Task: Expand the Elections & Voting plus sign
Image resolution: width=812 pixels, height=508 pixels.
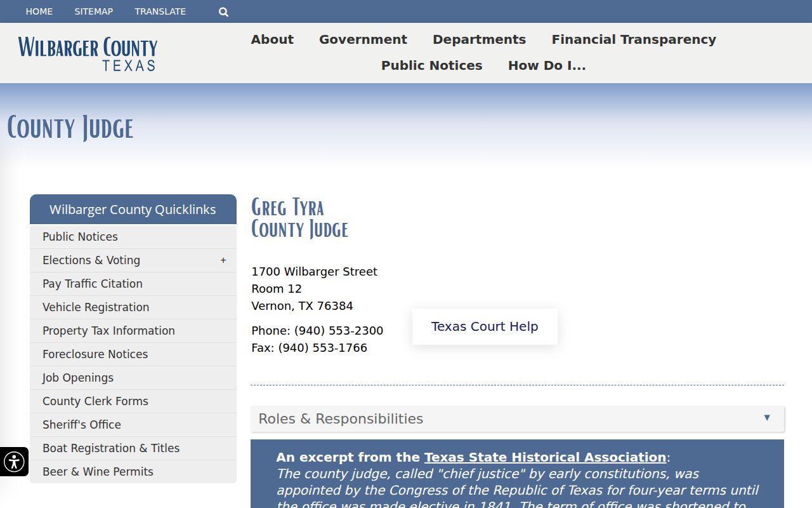Action: click(223, 260)
